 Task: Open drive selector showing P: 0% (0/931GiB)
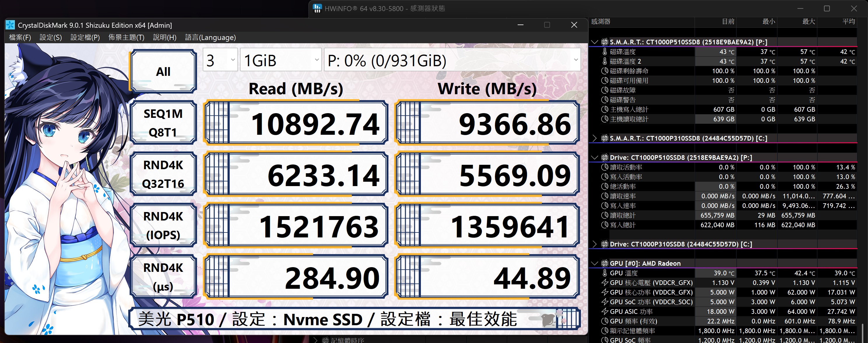[x=452, y=60]
